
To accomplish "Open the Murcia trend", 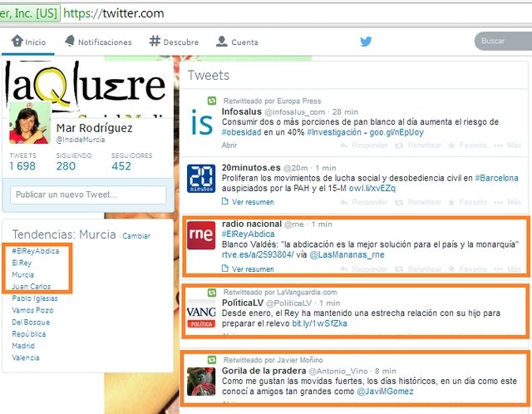I will [x=22, y=274].
